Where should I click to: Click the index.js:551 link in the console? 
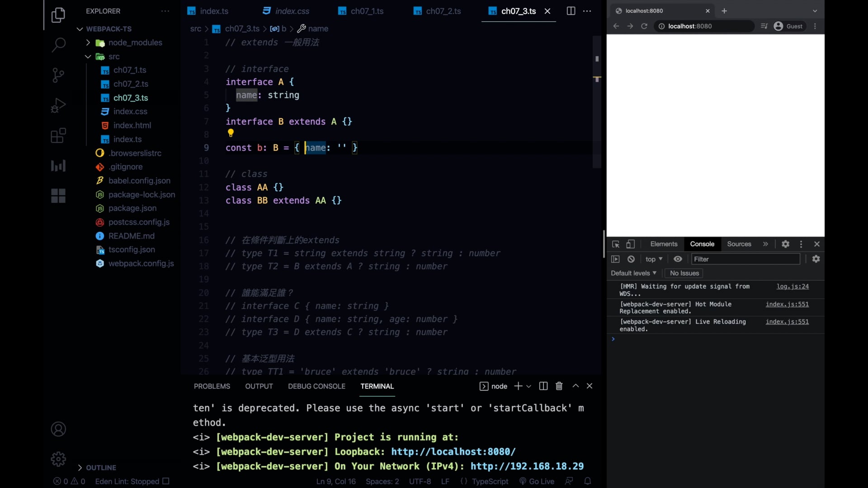(787, 304)
